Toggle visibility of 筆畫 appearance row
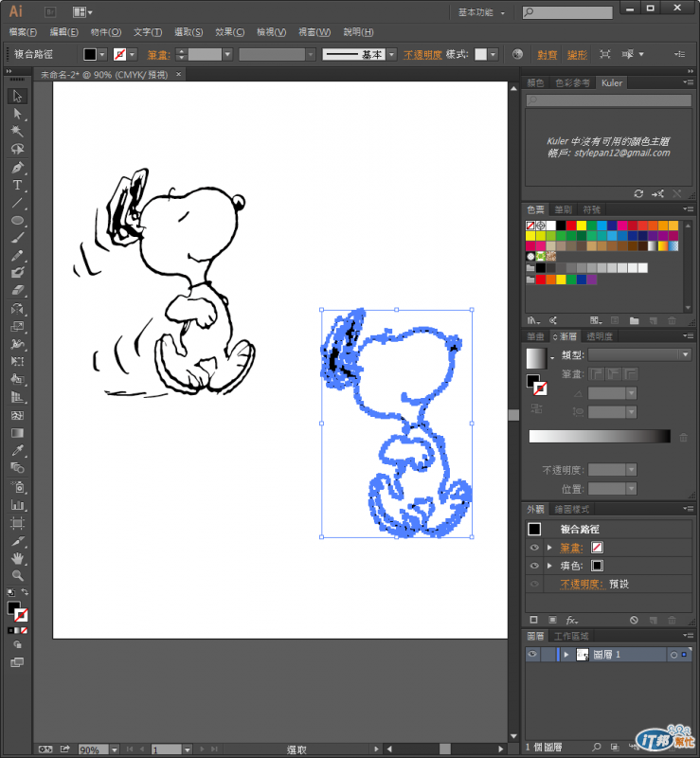 (534, 548)
